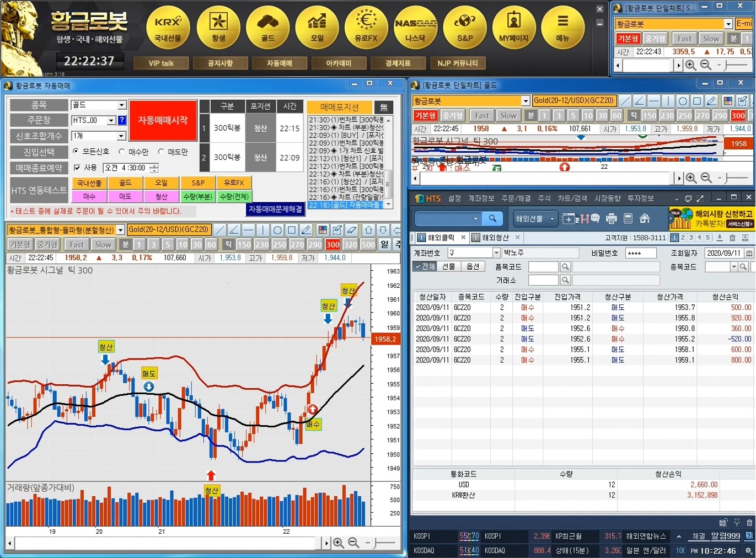
Task: Open the 나스닥 round icon
Action: [x=415, y=28]
